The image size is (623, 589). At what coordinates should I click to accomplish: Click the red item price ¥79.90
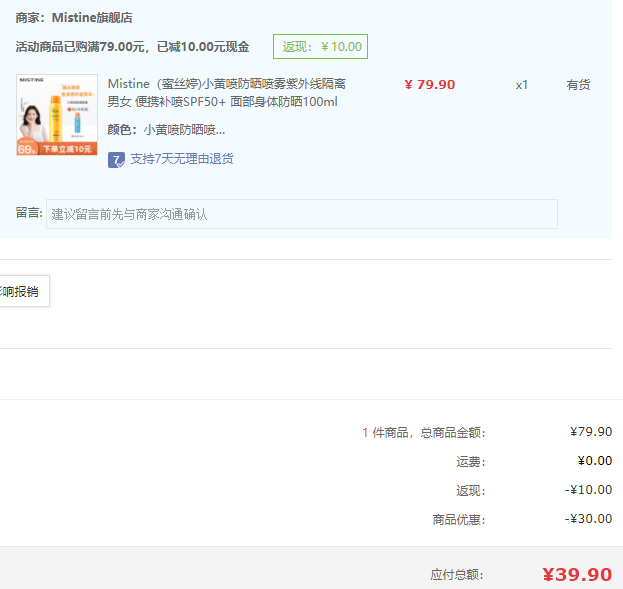point(430,85)
